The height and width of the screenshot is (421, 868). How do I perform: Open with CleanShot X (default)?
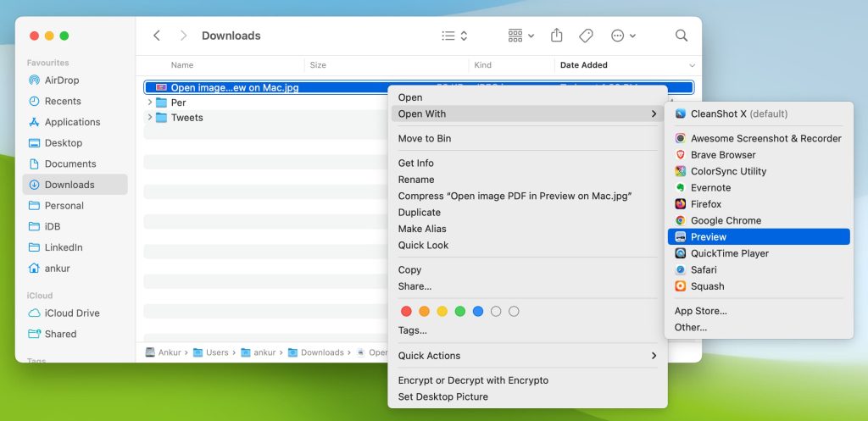pyautogui.click(x=759, y=114)
